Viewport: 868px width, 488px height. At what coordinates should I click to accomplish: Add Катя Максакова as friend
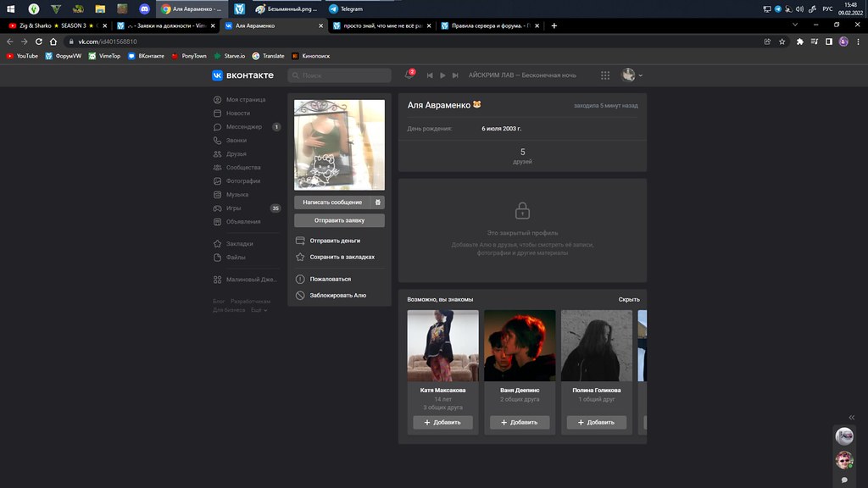[x=442, y=422]
